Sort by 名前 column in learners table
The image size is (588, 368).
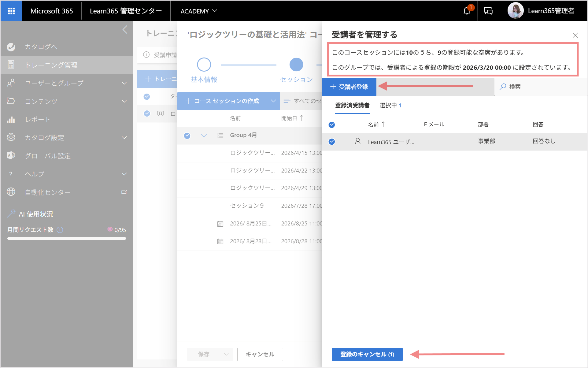click(x=376, y=125)
